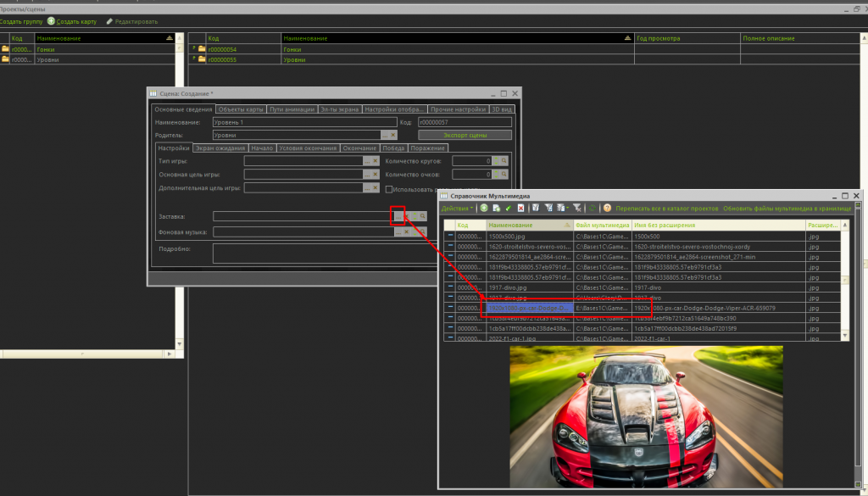The width and height of the screenshot is (868, 496).
Task: Click the green add icon in Мультимедиа toolbar
Action: coord(484,208)
